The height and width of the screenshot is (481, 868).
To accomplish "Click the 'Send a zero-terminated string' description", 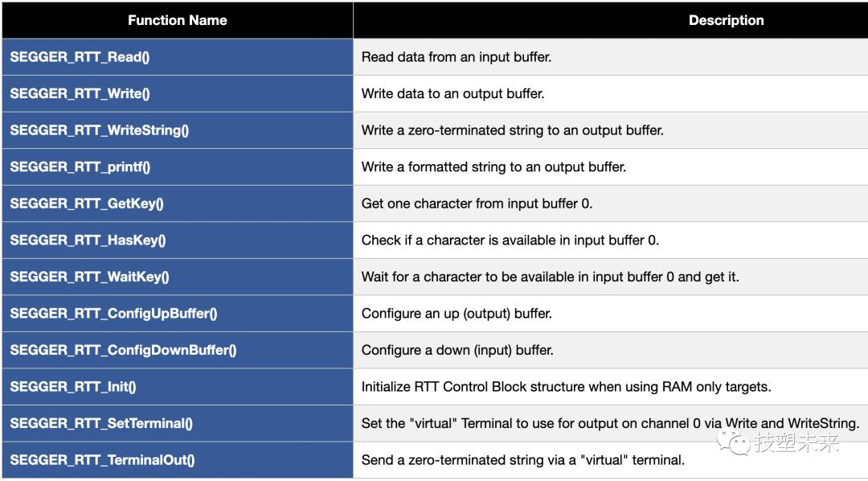I will pos(523,460).
